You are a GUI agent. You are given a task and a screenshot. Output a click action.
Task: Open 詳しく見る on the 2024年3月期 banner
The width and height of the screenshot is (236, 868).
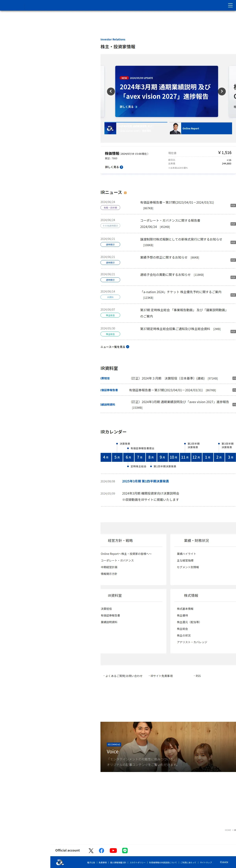click(x=128, y=107)
